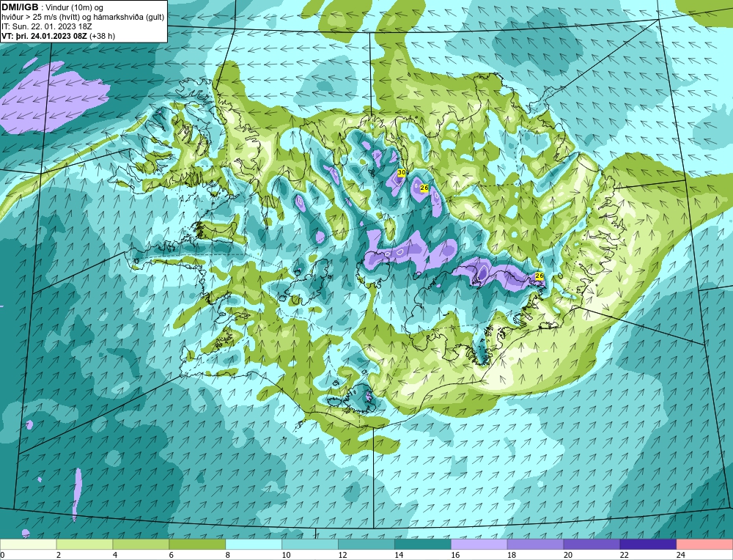Screen dimensions: 733x560
Task: Click the legend scale number "10"
Action: [x=286, y=555]
